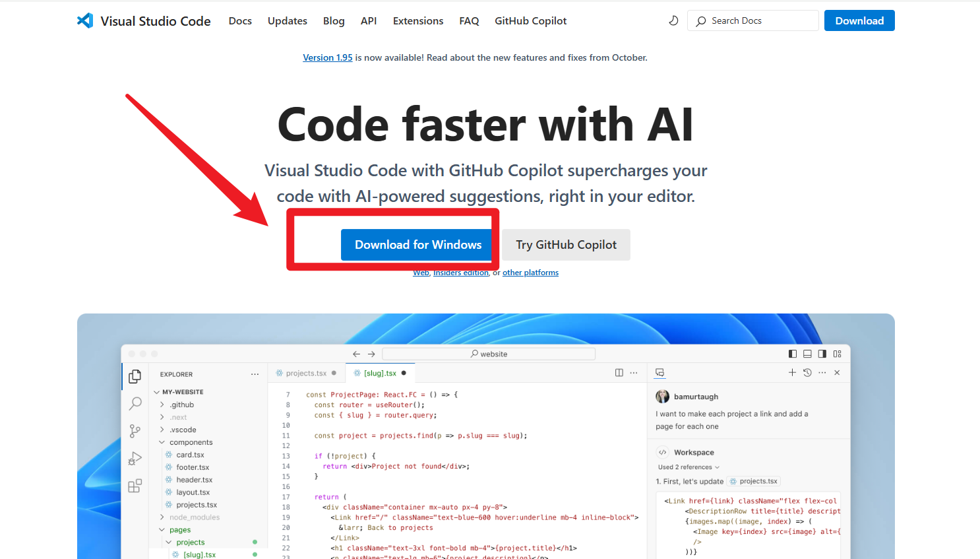Image resolution: width=980 pixels, height=559 pixels.
Task: Click the back arrow in editor title bar
Action: pyautogui.click(x=357, y=354)
